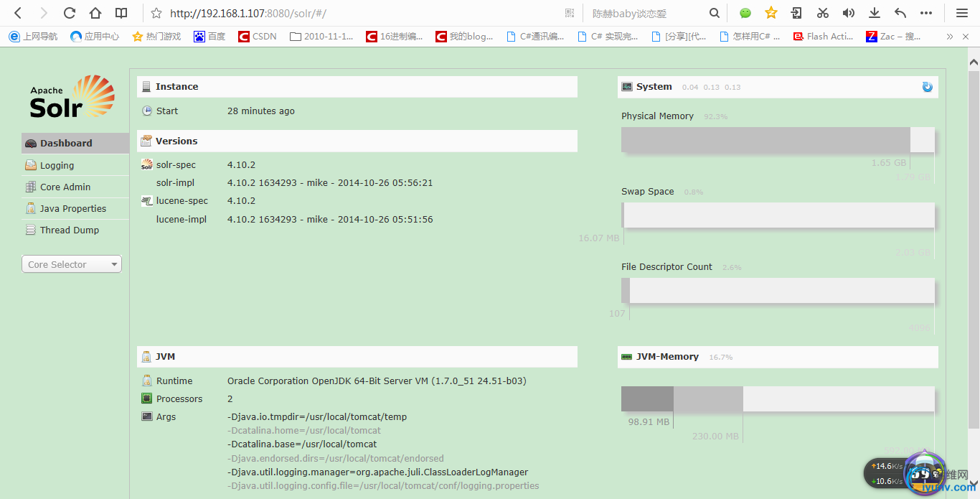Image resolution: width=980 pixels, height=499 pixels.
Task: Click the Runtime OpenJDK value text
Action: [377, 381]
